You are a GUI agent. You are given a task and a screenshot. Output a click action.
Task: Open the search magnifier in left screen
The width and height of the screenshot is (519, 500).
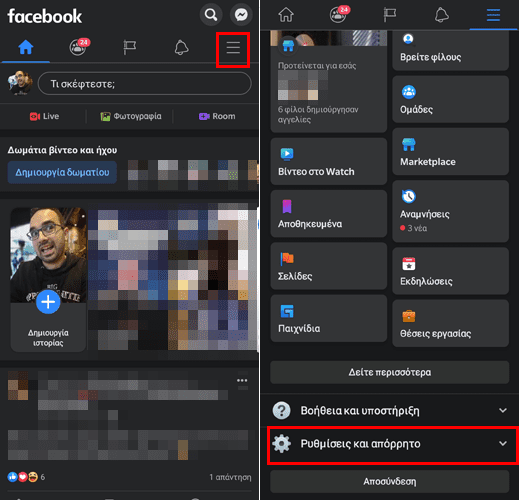[211, 15]
